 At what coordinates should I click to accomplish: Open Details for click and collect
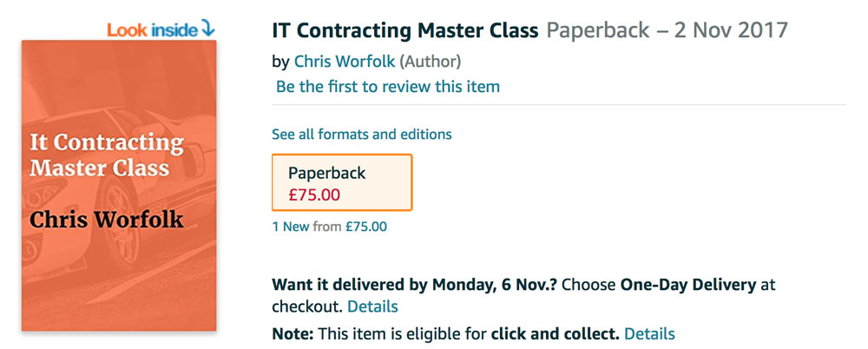649,333
